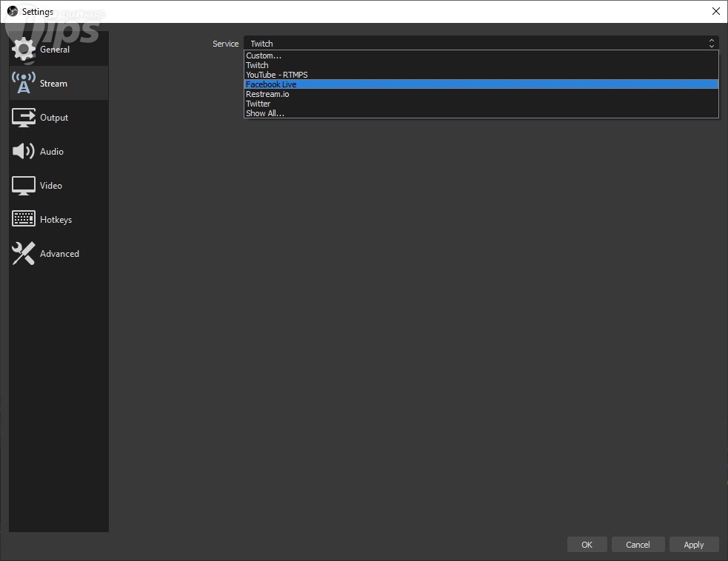Switch to the Stream settings tab
728x561 pixels.
[59, 83]
